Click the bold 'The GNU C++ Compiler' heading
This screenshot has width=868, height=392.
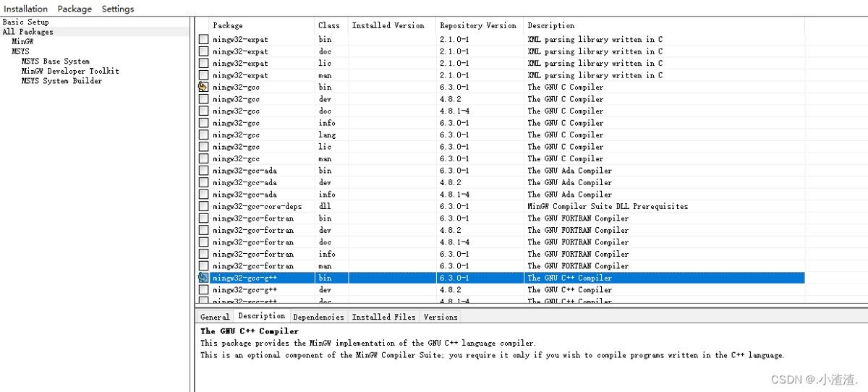pyautogui.click(x=250, y=331)
